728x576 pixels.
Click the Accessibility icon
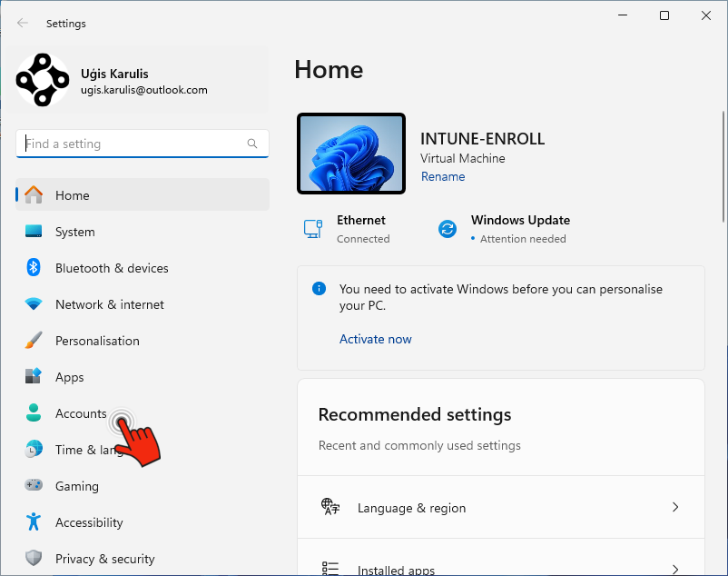pos(31,522)
